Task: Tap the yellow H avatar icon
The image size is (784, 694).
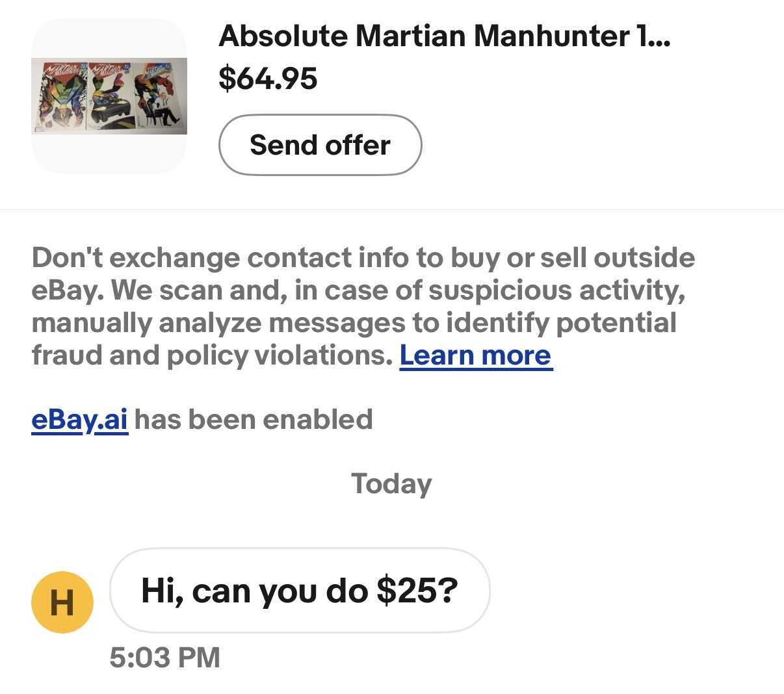Action: pyautogui.click(x=62, y=602)
